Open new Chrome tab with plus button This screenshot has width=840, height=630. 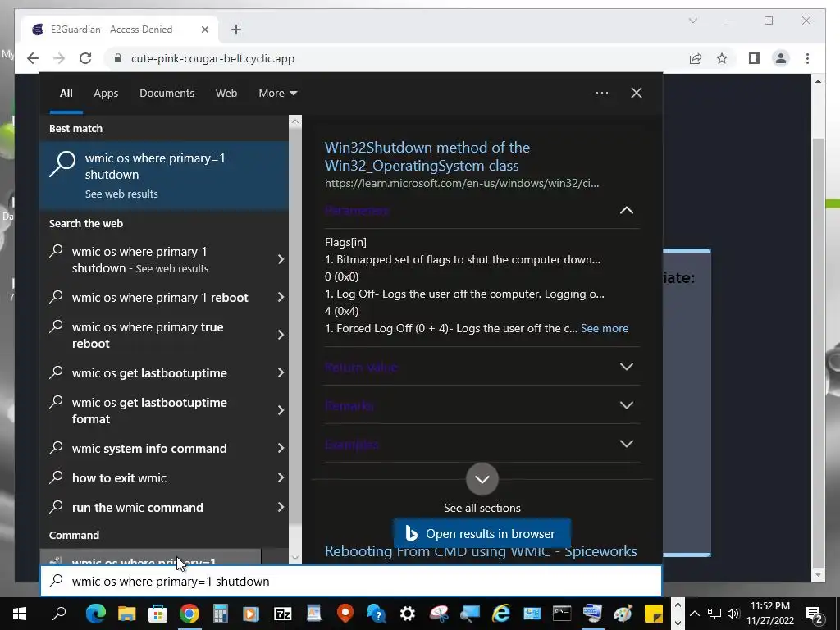236,30
